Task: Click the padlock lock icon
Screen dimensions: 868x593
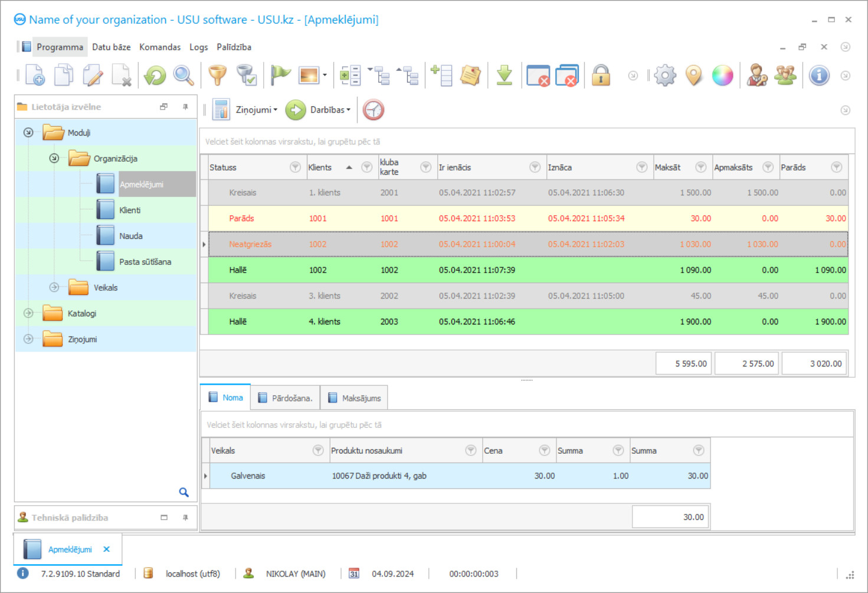Action: tap(601, 76)
